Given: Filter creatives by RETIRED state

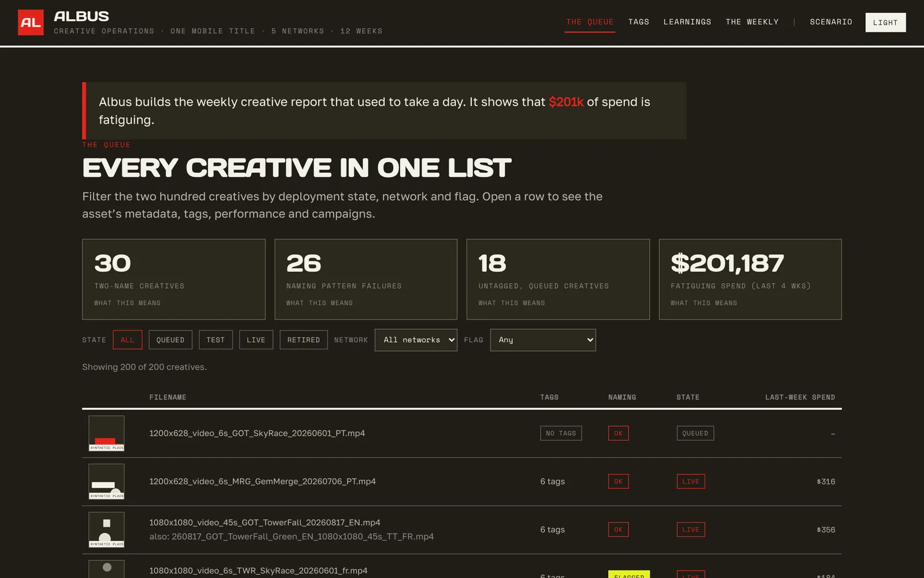Looking at the screenshot, I should click(x=304, y=340).
